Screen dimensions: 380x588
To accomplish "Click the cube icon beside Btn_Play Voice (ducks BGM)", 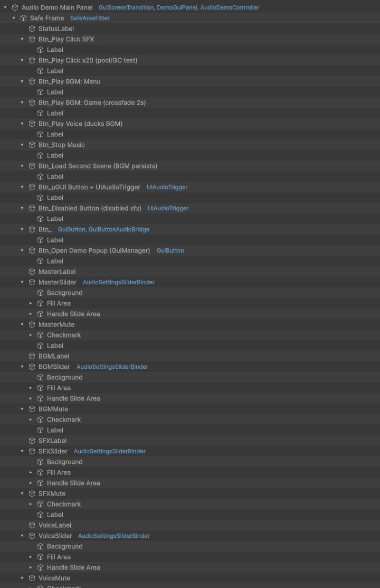I will click(32, 124).
